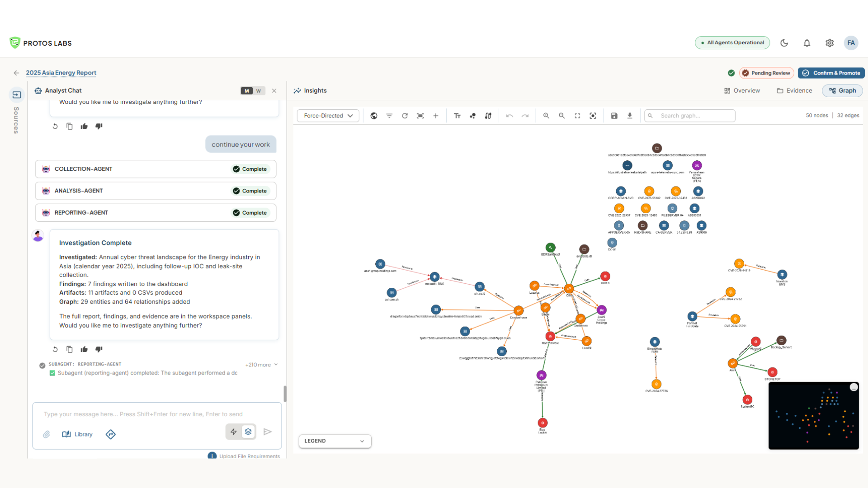Switch chat mode to W

(x=259, y=91)
